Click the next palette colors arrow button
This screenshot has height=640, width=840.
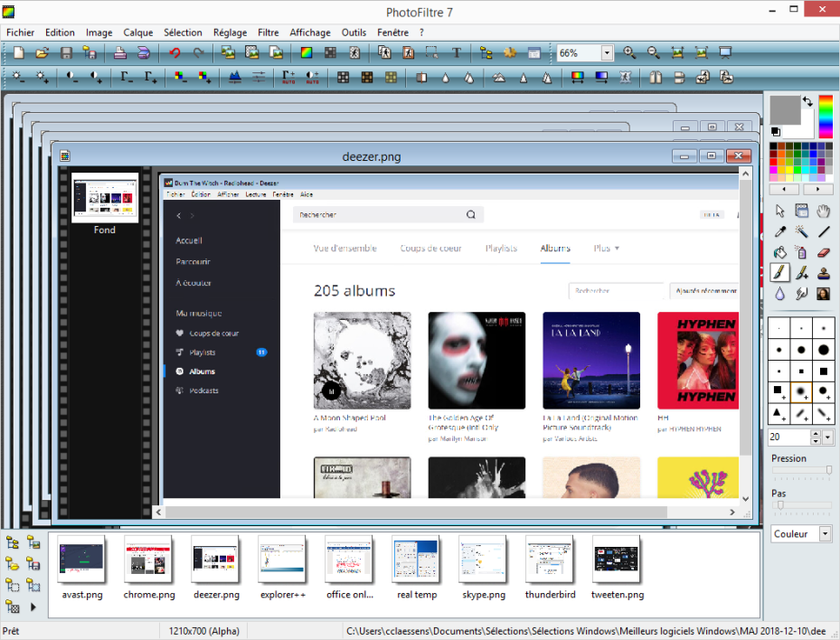[x=817, y=190]
